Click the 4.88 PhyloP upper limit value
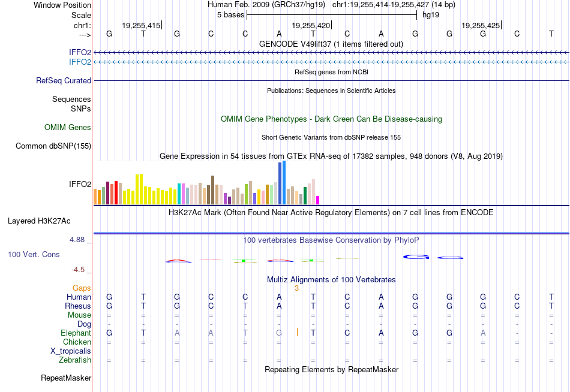Screen dimensions: 570x392 point(77,240)
